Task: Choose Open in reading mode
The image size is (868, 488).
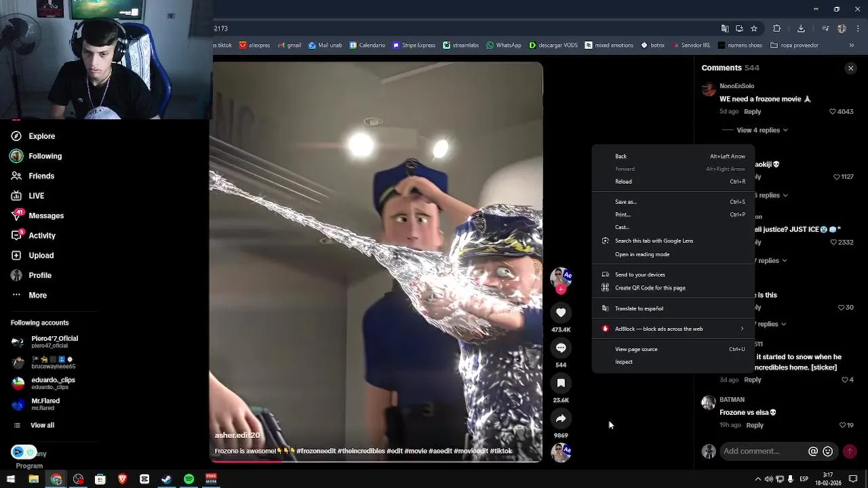Action: (x=673, y=254)
